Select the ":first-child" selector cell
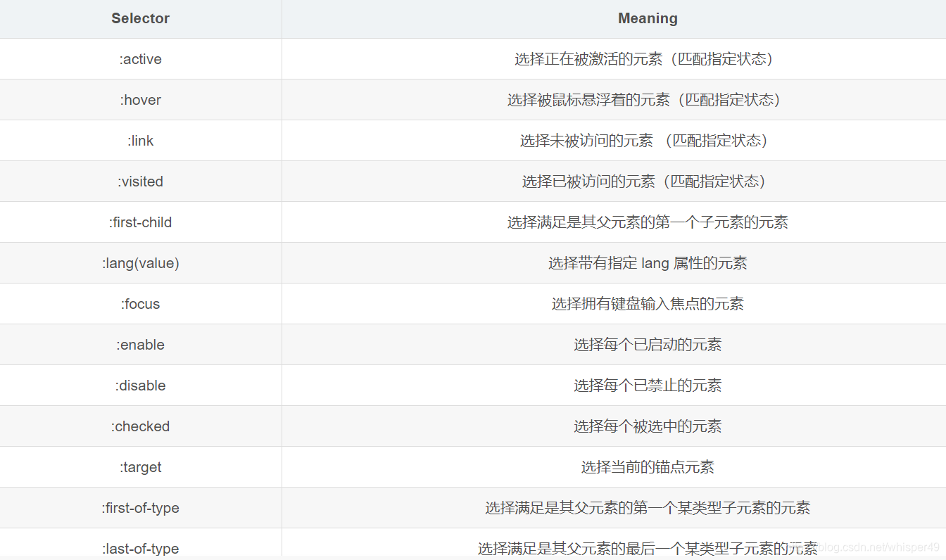 coord(141,222)
